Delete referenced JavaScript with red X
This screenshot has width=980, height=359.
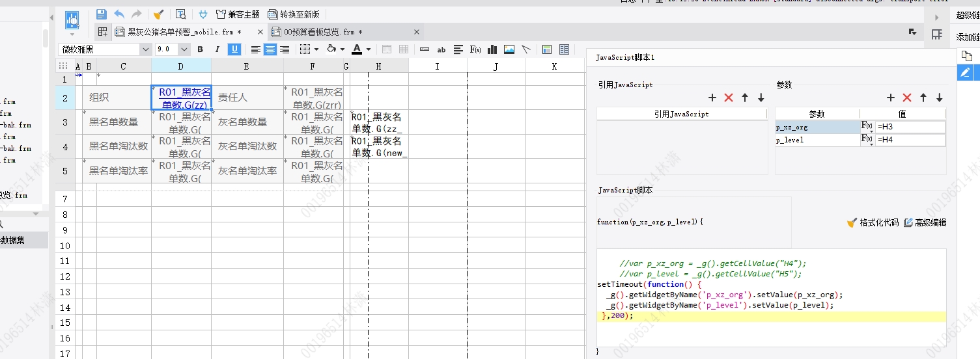tap(729, 98)
